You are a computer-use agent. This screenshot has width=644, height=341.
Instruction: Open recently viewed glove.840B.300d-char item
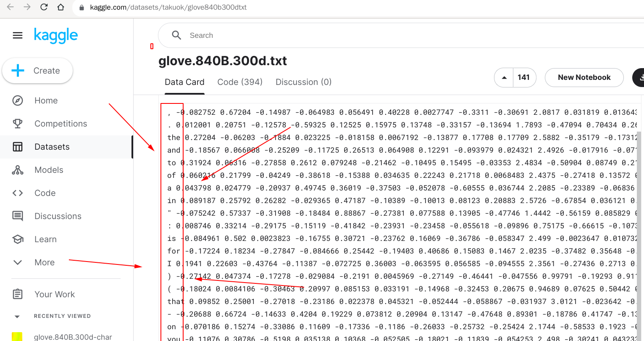pyautogui.click(x=73, y=337)
